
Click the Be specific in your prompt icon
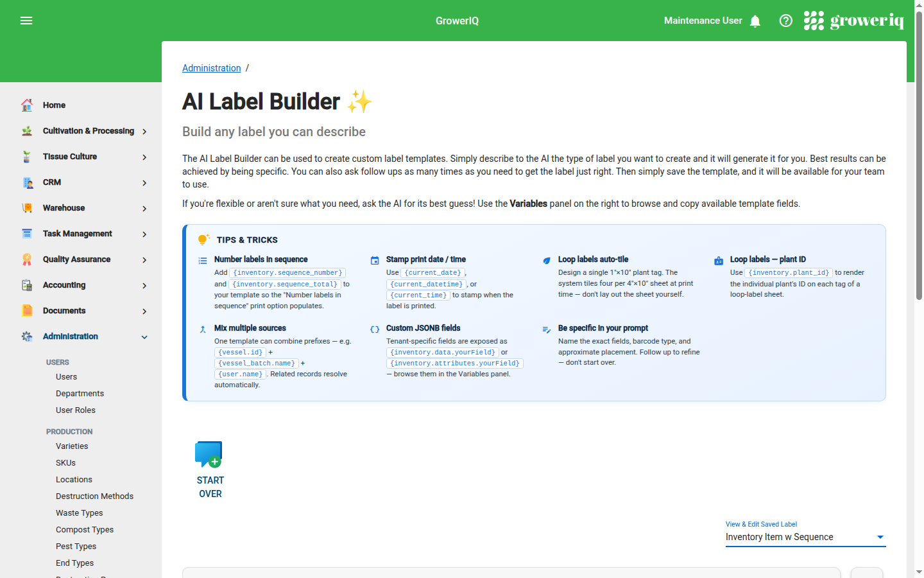pyautogui.click(x=547, y=329)
